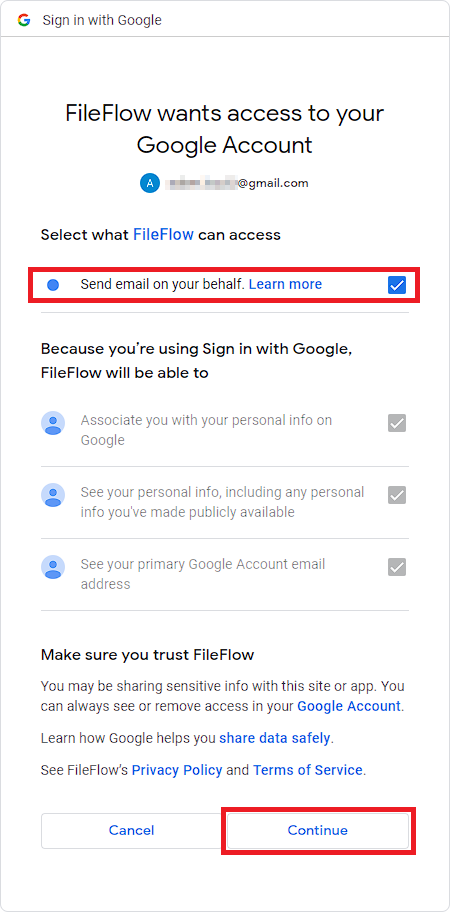This screenshot has width=450, height=912.
Task: Click the Google logo in header
Action: point(24,20)
